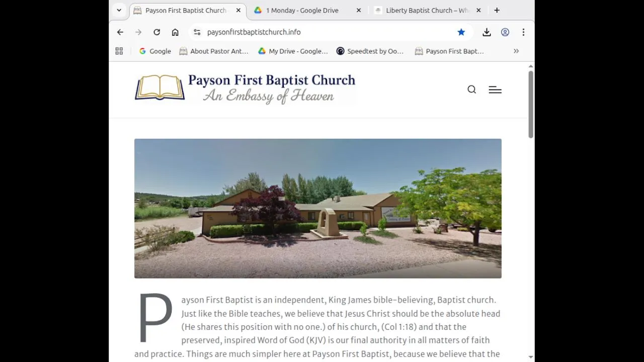This screenshot has width=644, height=362.
Task: Open the apps grid icon in bookmarks bar
Action: 119,51
